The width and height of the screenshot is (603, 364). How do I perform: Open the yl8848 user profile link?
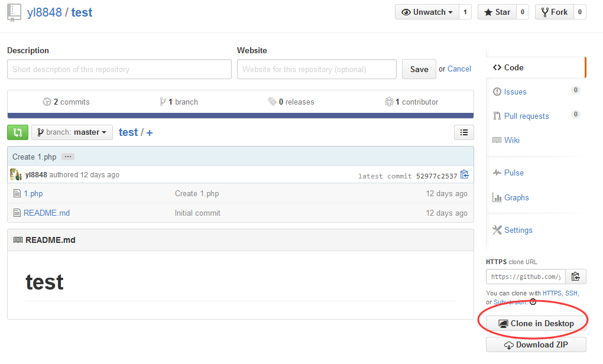[x=44, y=12]
